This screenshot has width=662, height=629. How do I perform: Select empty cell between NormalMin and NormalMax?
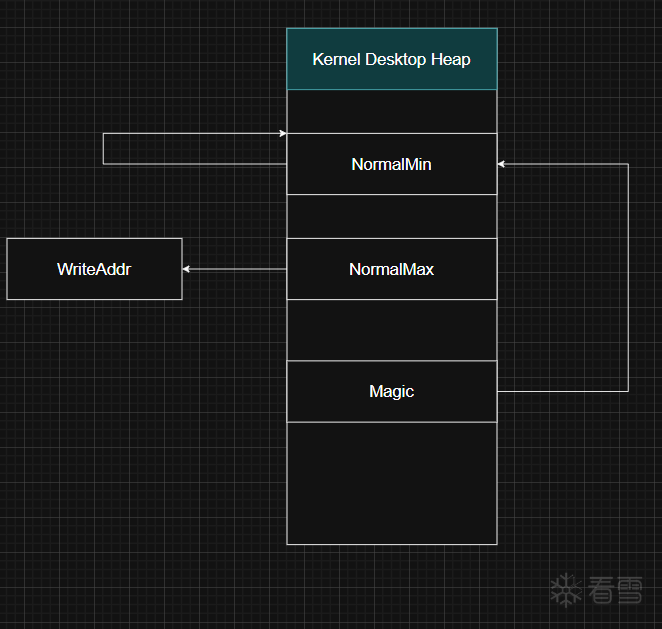coord(391,216)
